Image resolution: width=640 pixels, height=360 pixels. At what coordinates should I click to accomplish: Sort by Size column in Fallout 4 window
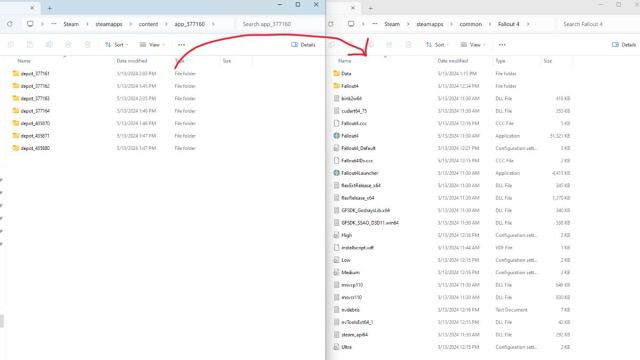pos(548,61)
